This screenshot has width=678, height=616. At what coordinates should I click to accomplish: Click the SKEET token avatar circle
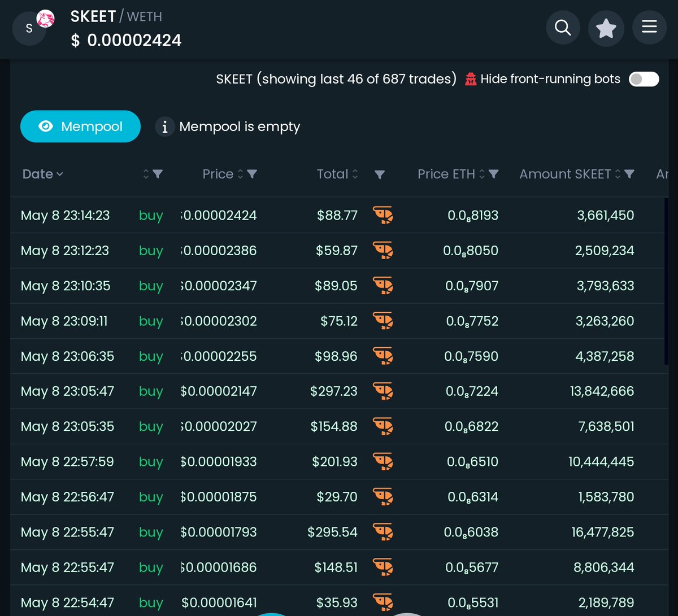click(29, 28)
